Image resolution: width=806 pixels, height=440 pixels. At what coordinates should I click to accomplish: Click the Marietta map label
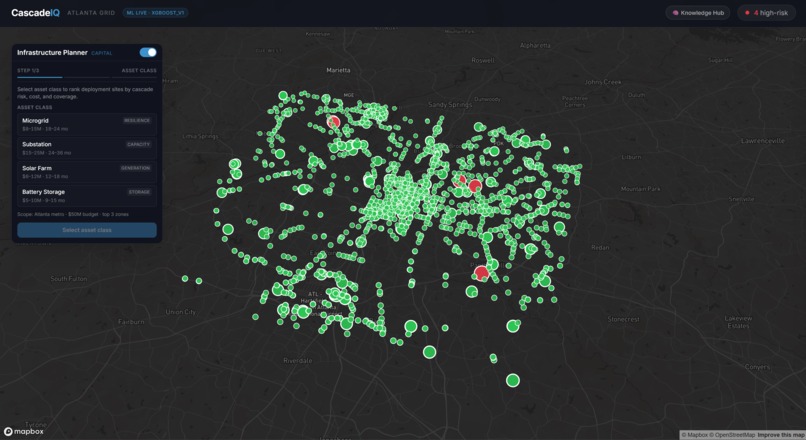tap(338, 70)
